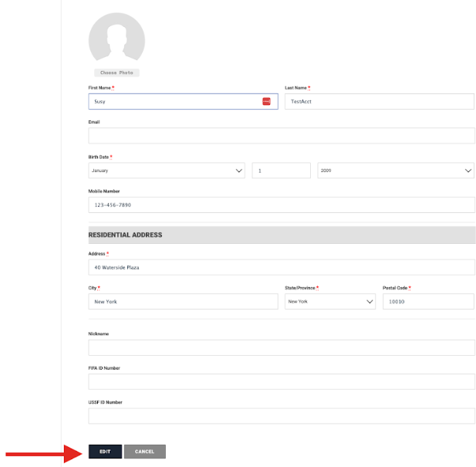Click the January dropdown chevron arrow
The height and width of the screenshot is (467, 476).
[239, 171]
